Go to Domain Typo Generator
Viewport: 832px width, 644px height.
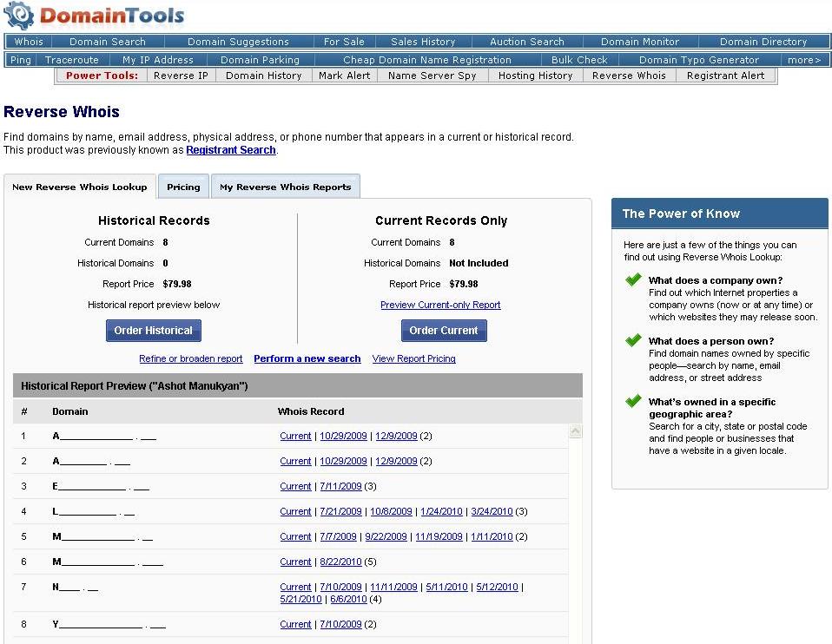coord(699,60)
